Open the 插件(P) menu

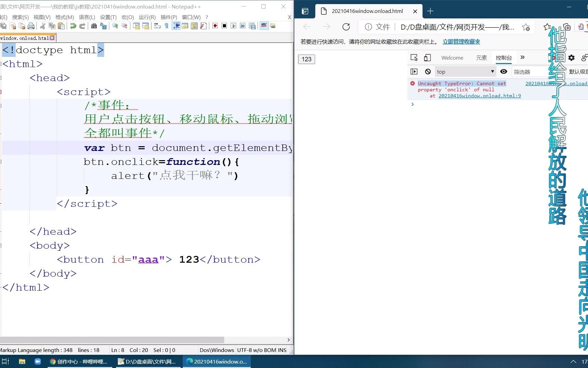point(169,17)
